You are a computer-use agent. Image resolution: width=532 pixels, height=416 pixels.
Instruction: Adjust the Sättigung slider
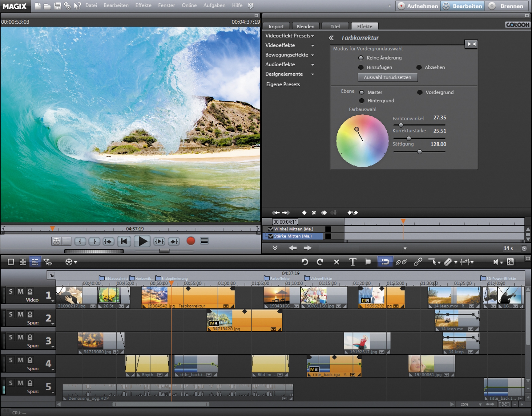pyautogui.click(x=420, y=152)
